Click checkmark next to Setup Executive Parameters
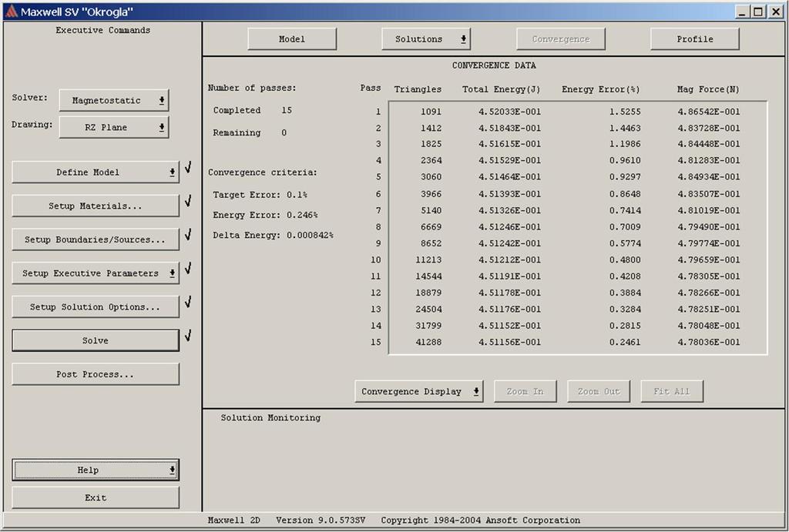Screen dimensions: 789x532 click(x=188, y=269)
